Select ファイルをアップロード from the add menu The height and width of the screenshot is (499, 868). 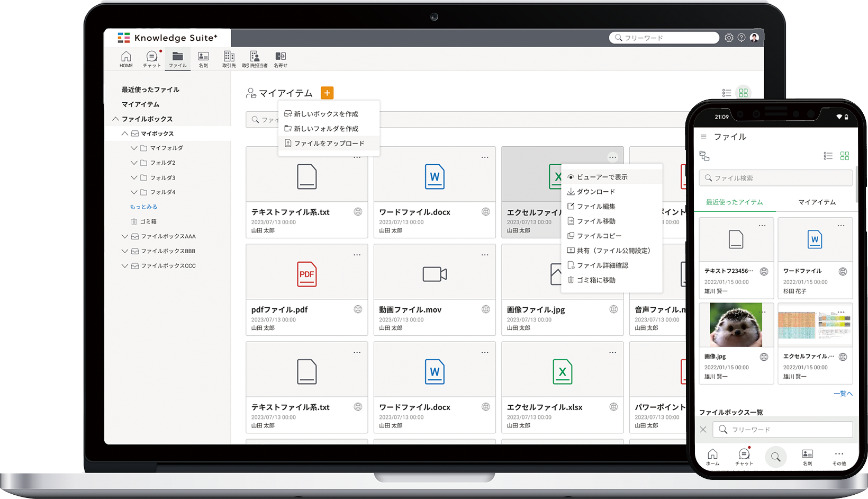(x=329, y=144)
